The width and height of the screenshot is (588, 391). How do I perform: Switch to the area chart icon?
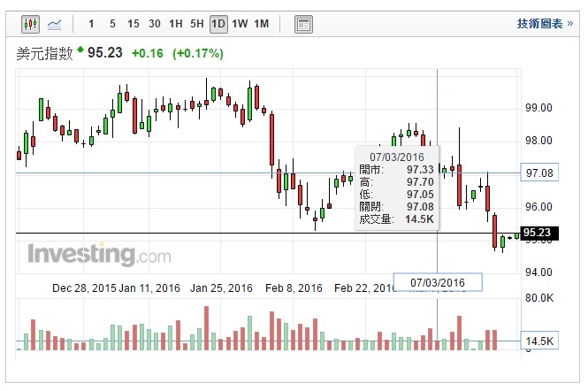pyautogui.click(x=55, y=23)
